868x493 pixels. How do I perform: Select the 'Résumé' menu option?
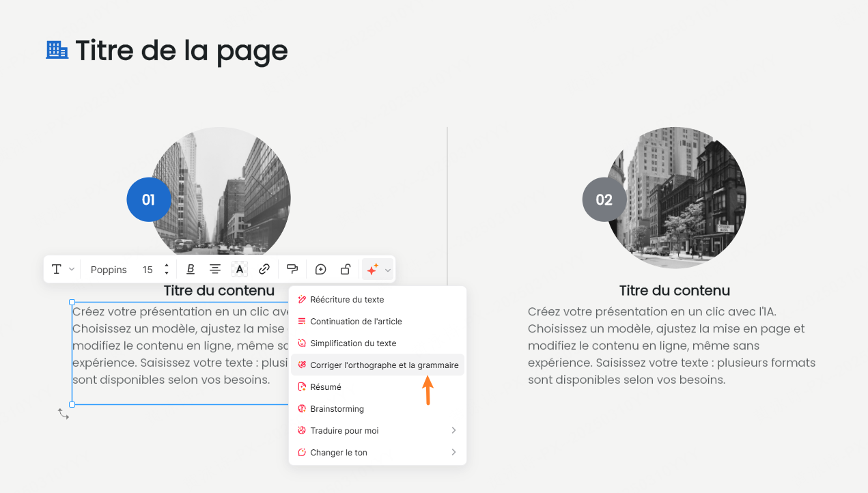326,387
